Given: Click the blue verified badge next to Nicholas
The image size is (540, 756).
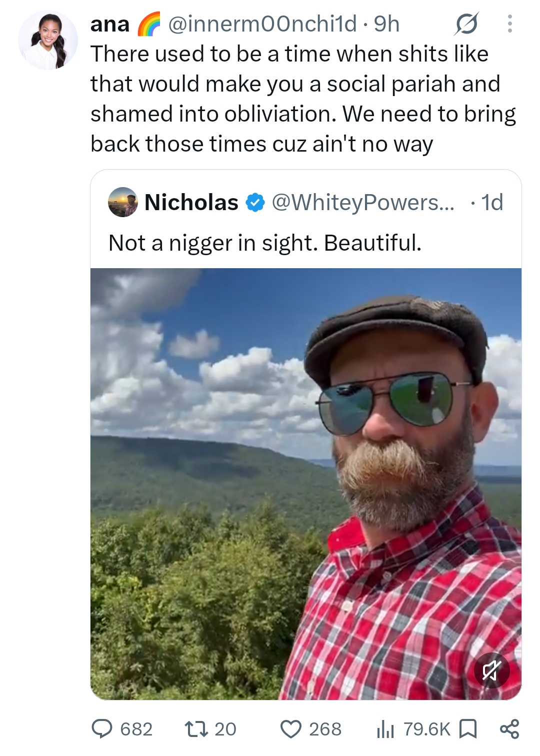Looking at the screenshot, I should point(255,203).
